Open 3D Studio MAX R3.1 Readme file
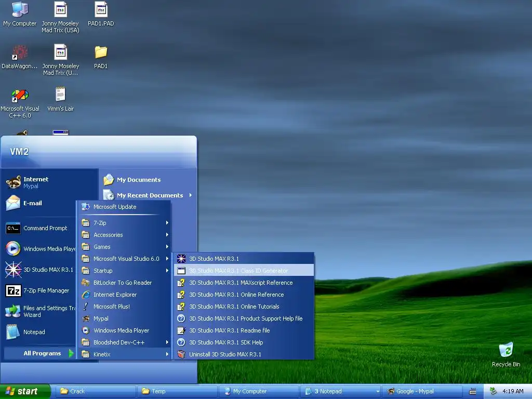532x399 pixels. (x=244, y=330)
